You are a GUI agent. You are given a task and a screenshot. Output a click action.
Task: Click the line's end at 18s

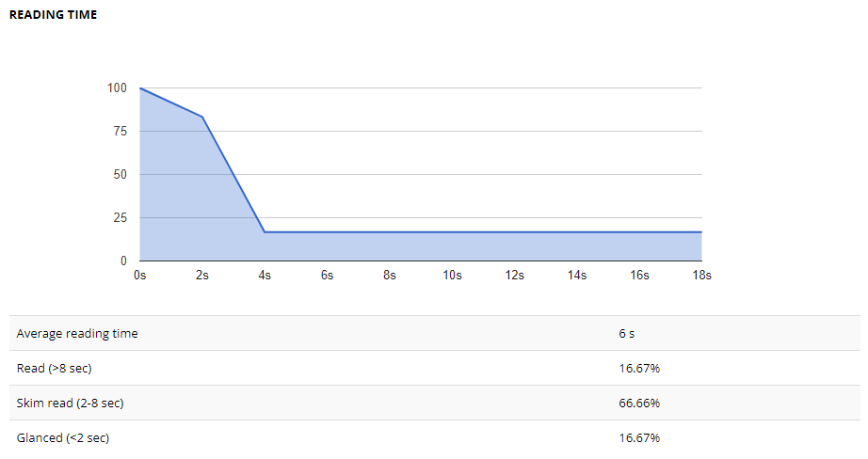pos(701,231)
